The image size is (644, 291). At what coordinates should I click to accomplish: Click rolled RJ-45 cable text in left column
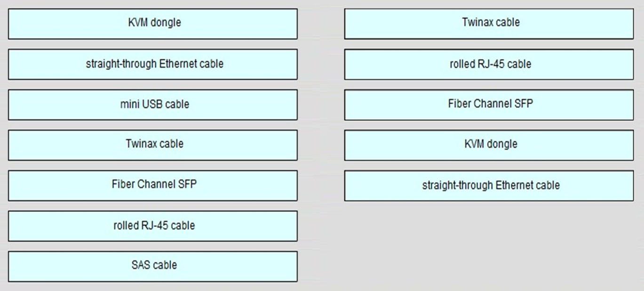tap(154, 226)
